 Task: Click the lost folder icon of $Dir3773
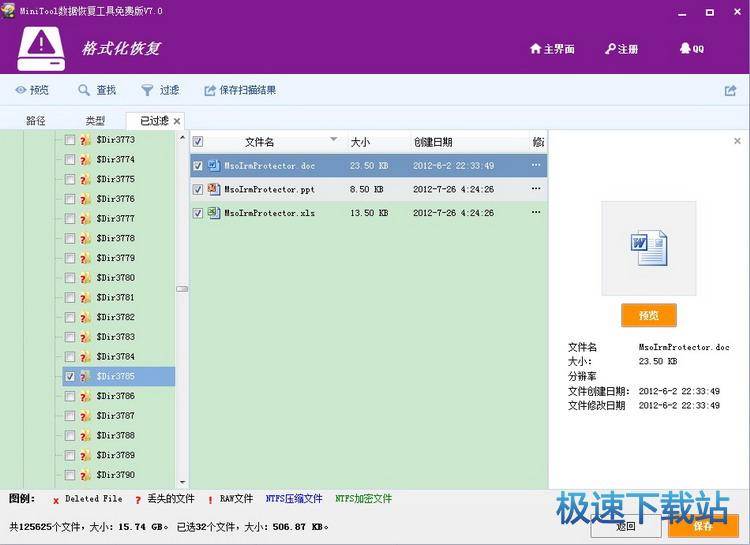click(x=85, y=140)
